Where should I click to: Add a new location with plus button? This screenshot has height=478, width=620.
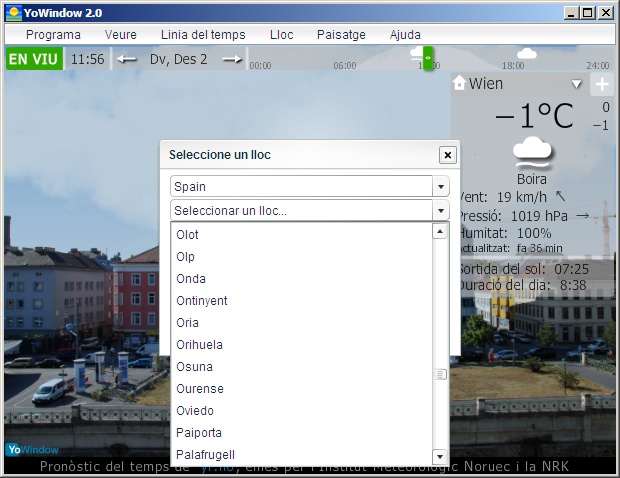click(602, 84)
